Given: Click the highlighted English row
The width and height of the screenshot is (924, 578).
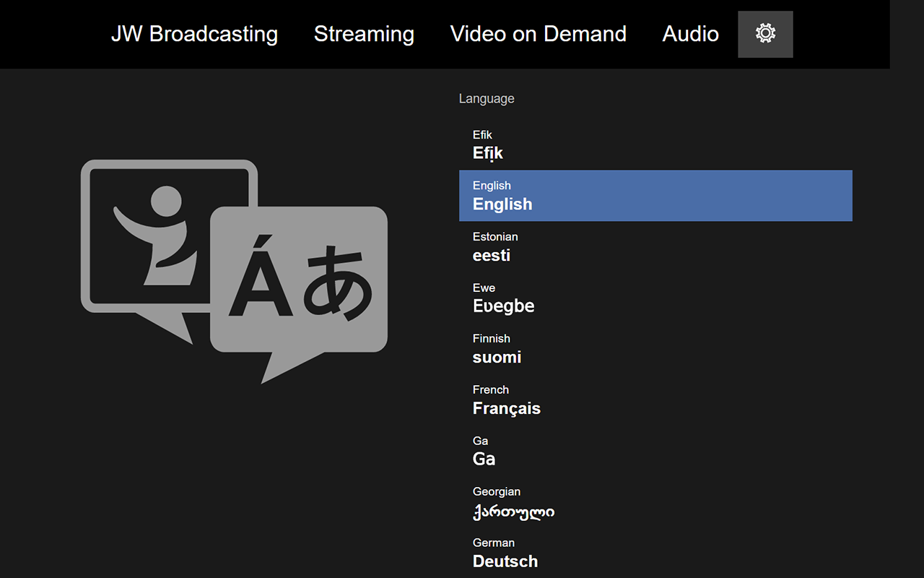Looking at the screenshot, I should [655, 195].
